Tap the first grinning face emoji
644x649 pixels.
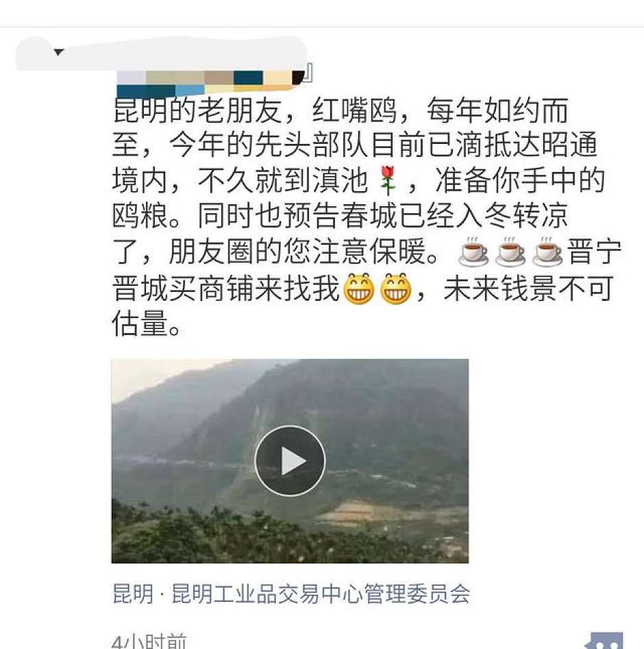[x=359, y=289]
